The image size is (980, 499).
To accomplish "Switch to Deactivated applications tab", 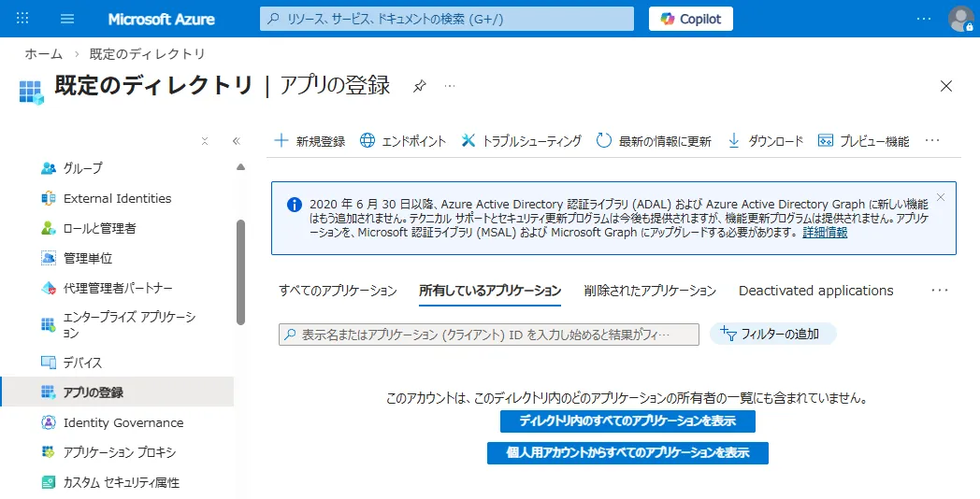I will (816, 291).
